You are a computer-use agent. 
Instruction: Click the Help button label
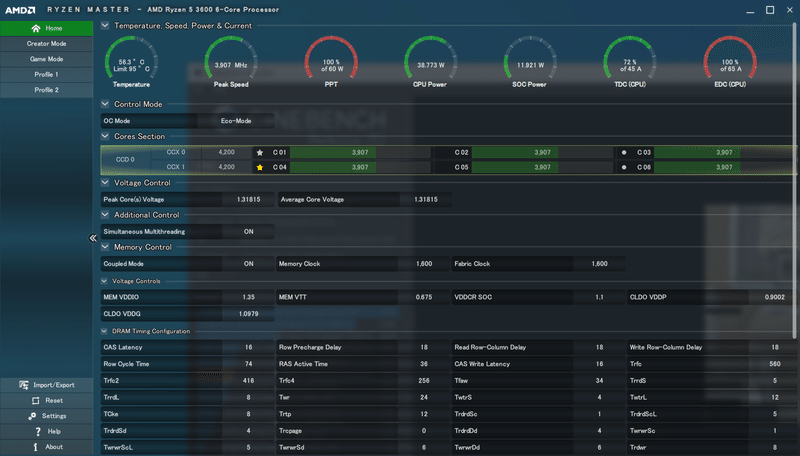(54, 432)
